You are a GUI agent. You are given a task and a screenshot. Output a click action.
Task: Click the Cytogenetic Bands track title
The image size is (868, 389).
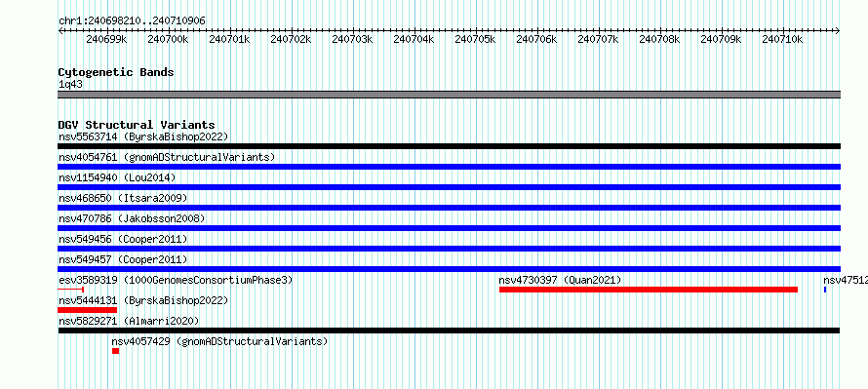116,72
